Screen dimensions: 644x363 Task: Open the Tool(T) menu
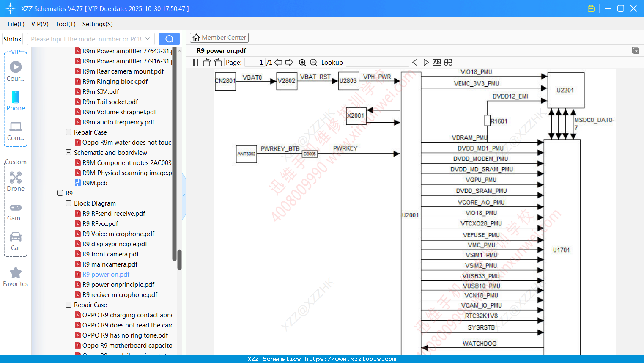click(x=66, y=24)
